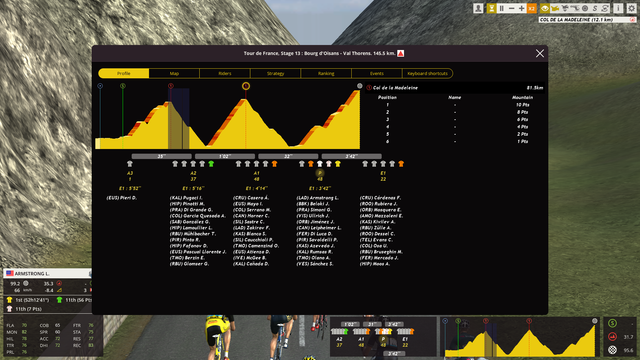
Task: Select rider Pugaci I.
Action: click(x=186, y=198)
